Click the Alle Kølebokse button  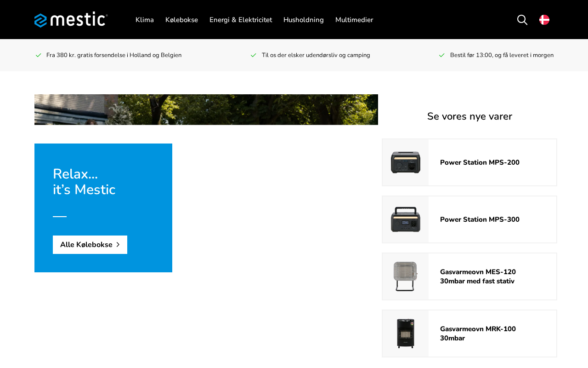(x=90, y=245)
